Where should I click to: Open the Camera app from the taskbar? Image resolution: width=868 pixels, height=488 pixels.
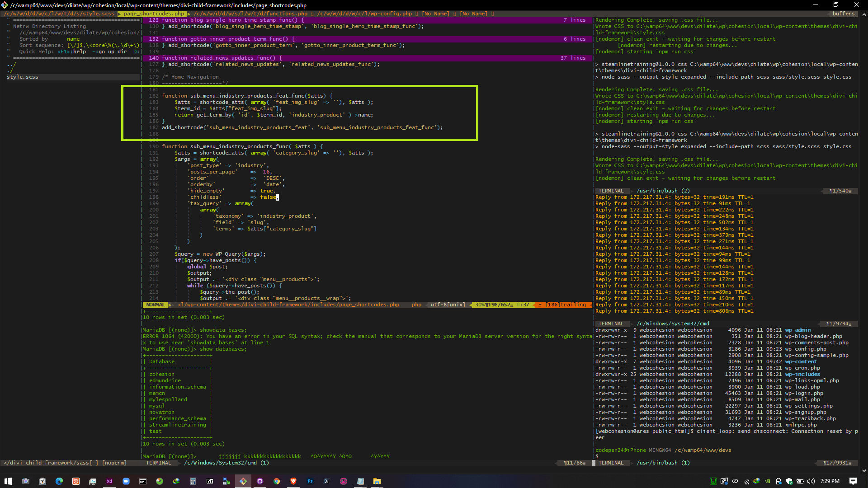pos(26,481)
